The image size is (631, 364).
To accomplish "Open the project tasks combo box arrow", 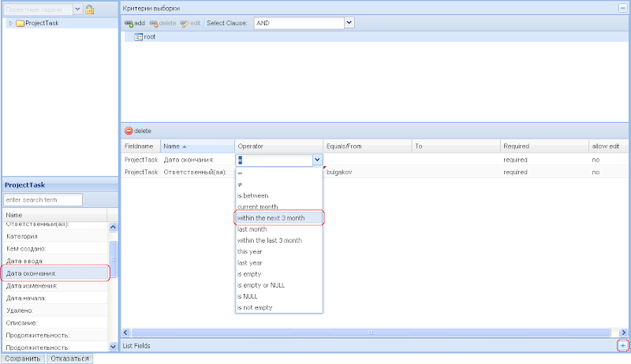I will (x=77, y=9).
